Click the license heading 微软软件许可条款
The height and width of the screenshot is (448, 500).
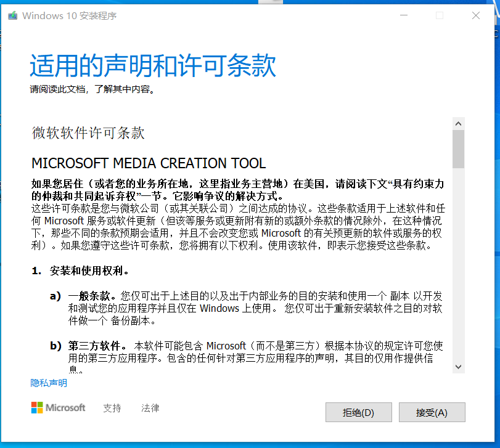88,132
